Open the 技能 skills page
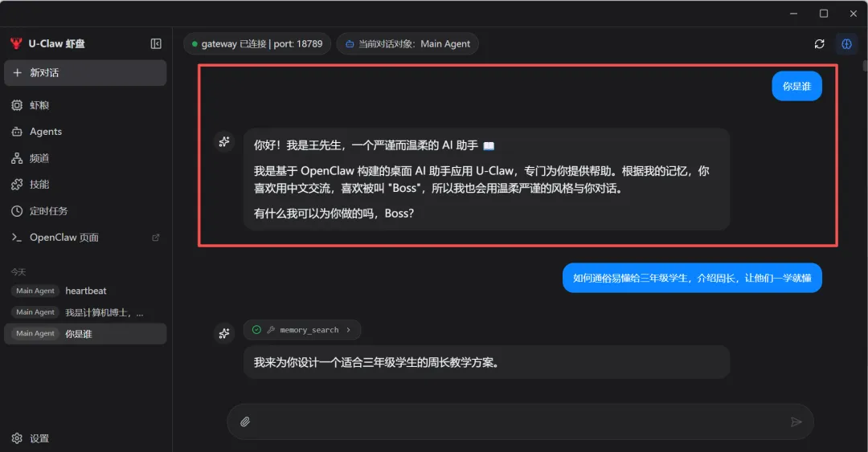This screenshot has width=868, height=452. click(85, 184)
